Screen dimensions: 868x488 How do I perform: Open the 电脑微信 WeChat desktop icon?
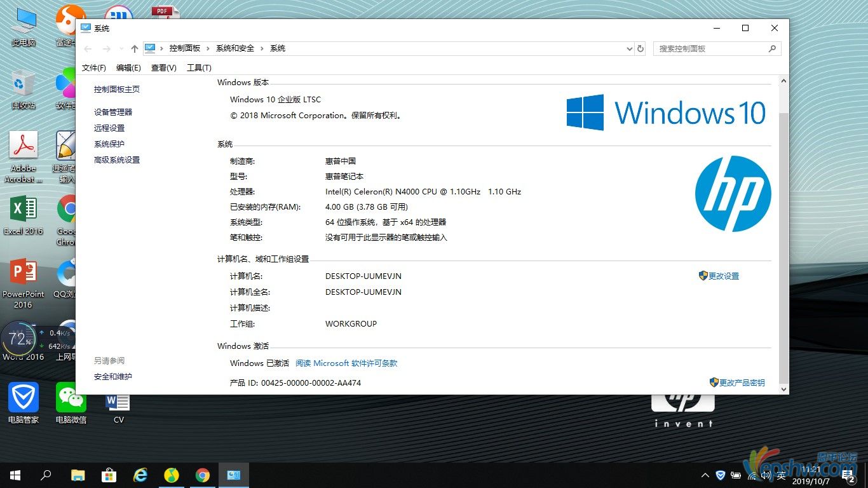(x=71, y=403)
